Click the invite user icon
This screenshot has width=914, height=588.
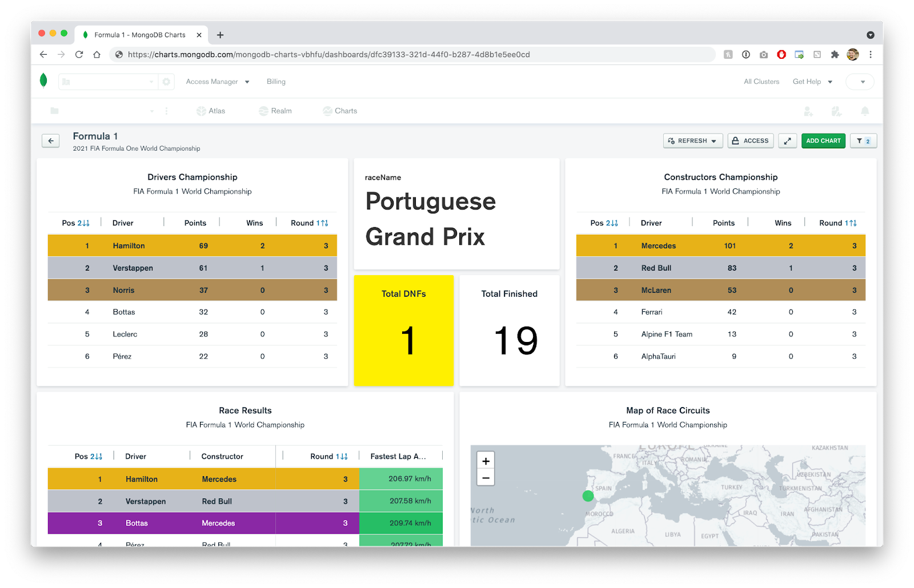point(808,111)
